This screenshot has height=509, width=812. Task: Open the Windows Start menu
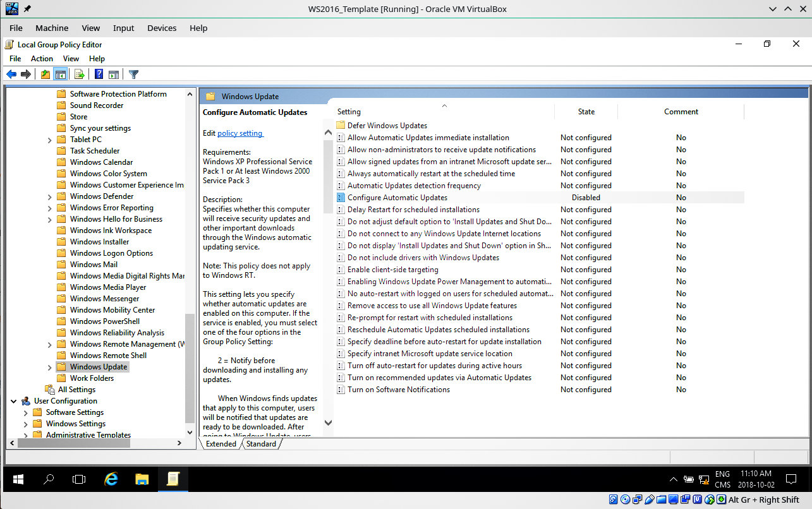click(x=18, y=479)
